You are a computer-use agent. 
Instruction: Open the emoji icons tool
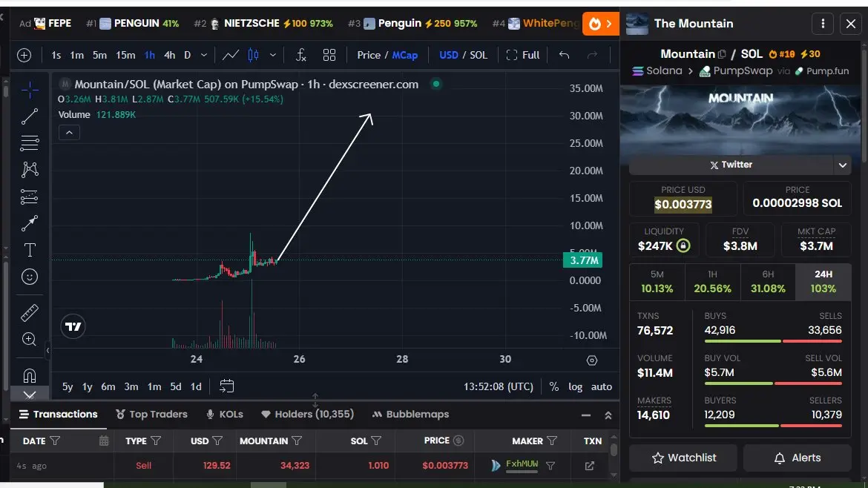click(x=30, y=277)
